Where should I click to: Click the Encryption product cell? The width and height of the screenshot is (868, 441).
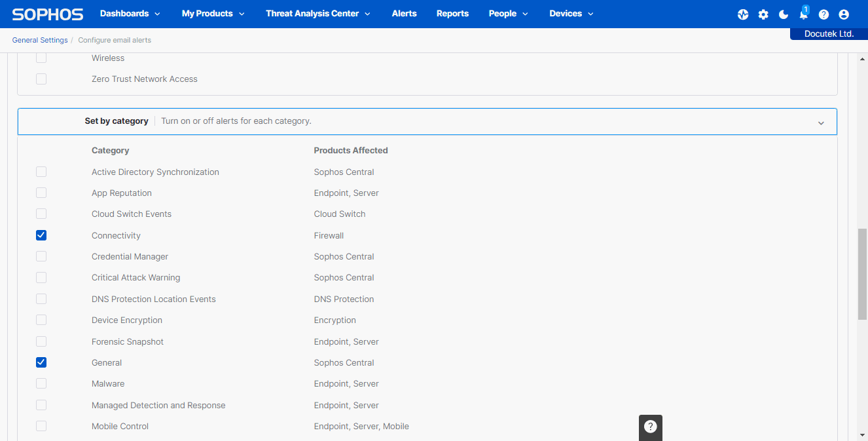335,320
